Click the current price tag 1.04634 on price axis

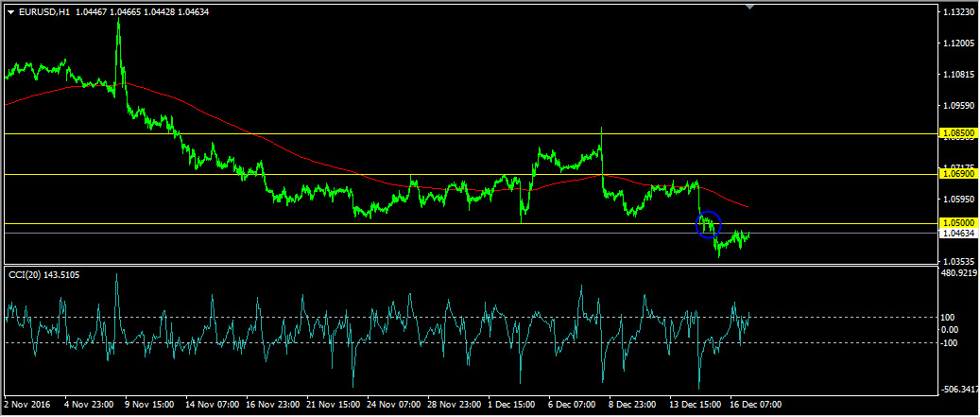coord(959,234)
